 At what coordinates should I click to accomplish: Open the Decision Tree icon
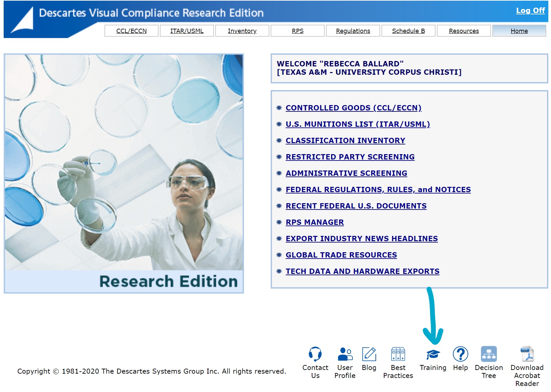(489, 354)
